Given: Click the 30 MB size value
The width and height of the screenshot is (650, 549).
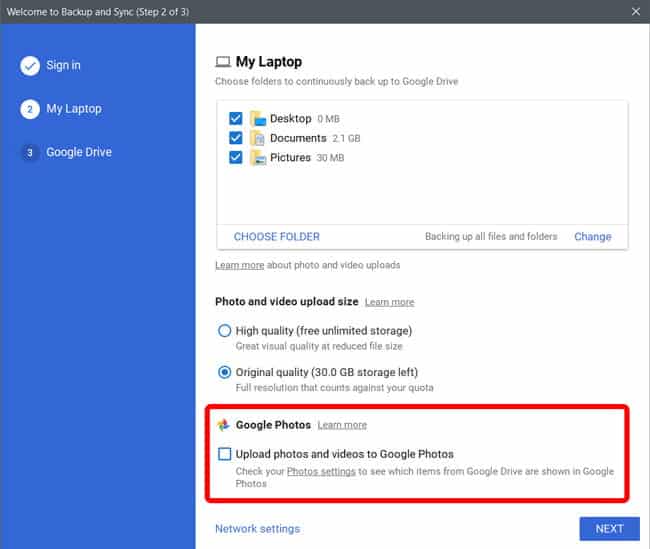Looking at the screenshot, I should tap(330, 158).
